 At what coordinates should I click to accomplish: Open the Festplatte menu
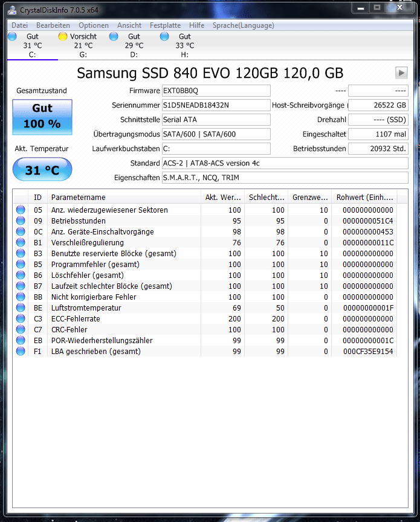point(165,25)
